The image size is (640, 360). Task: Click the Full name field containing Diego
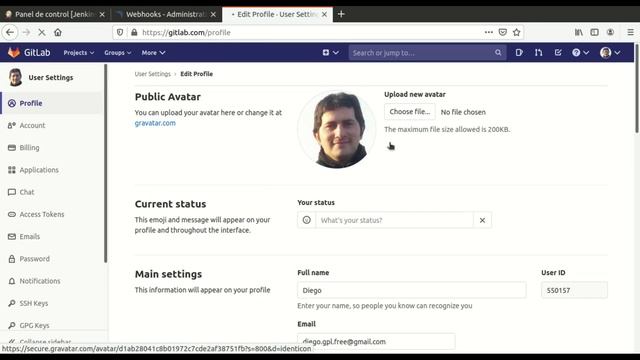click(411, 290)
